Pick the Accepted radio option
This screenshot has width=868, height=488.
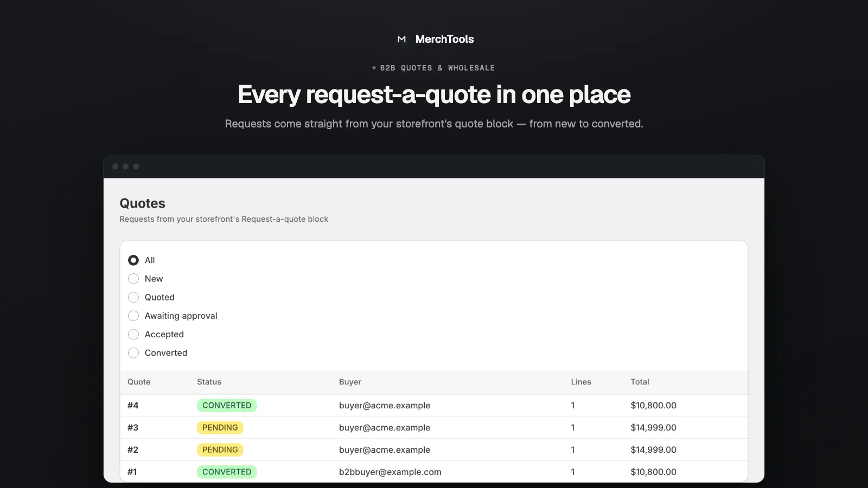point(133,334)
